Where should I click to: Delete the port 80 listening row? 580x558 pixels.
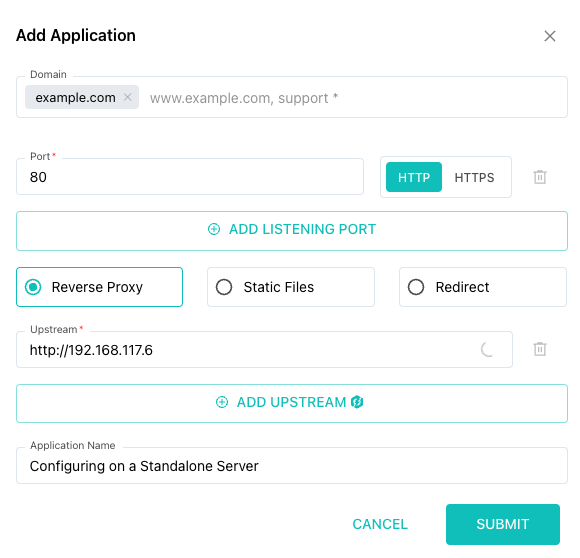540,177
